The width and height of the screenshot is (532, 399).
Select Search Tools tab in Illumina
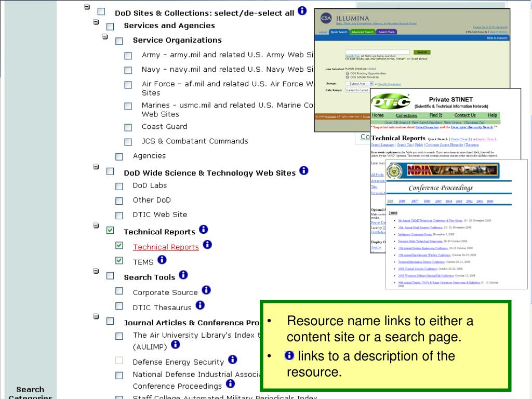pos(387,32)
